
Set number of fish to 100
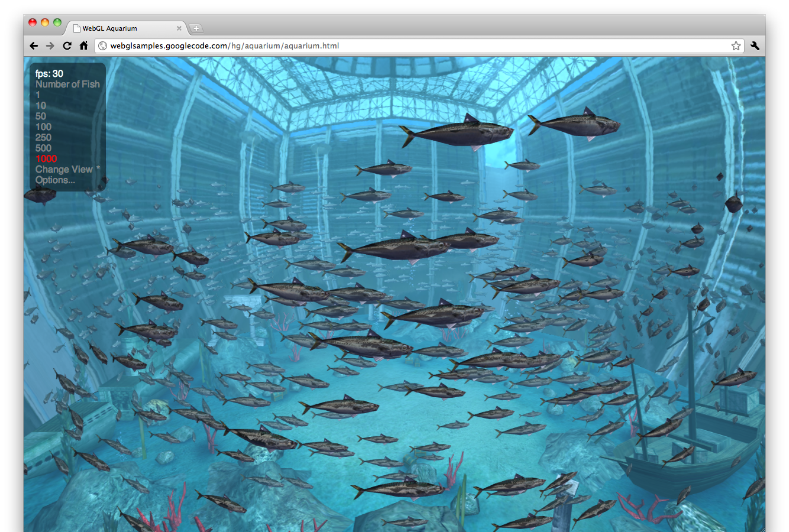[43, 126]
